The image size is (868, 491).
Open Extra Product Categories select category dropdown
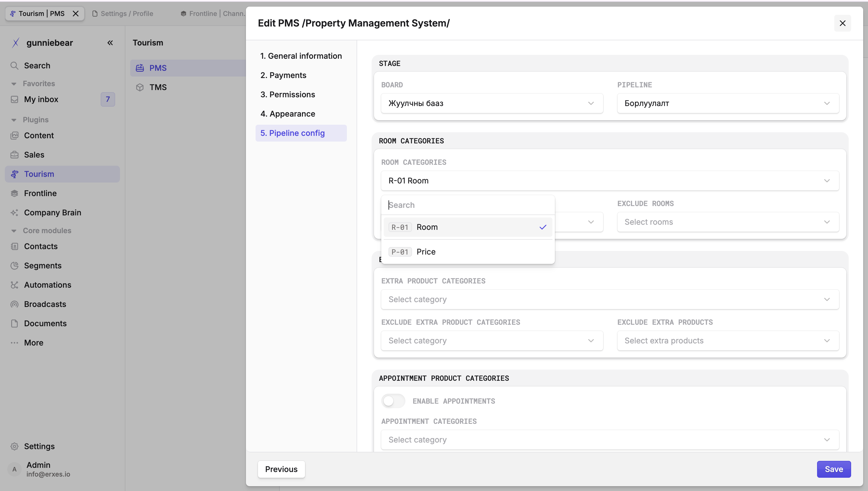click(x=610, y=299)
